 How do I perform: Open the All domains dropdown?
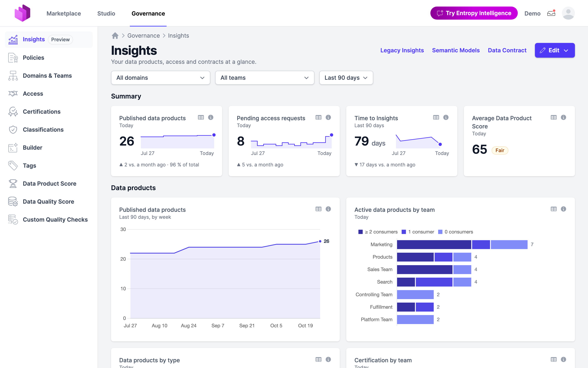coord(161,78)
